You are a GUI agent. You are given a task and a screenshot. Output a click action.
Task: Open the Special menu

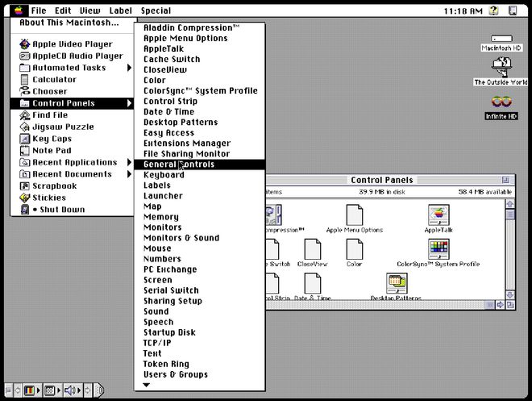coord(156,10)
